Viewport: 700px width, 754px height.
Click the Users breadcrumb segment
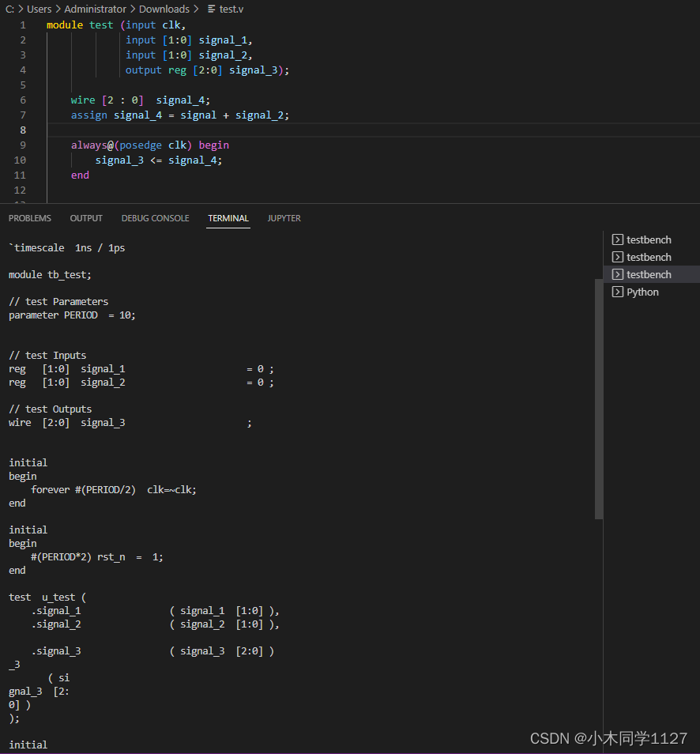point(39,9)
